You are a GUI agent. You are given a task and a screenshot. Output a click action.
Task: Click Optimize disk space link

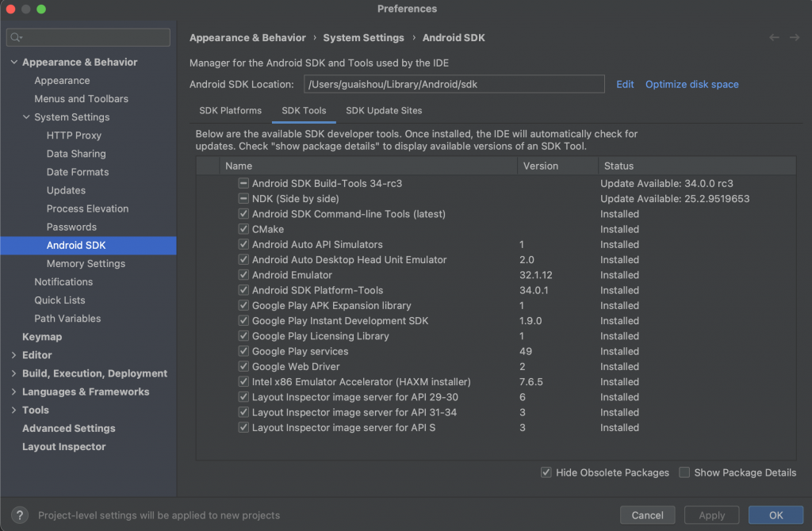point(691,84)
